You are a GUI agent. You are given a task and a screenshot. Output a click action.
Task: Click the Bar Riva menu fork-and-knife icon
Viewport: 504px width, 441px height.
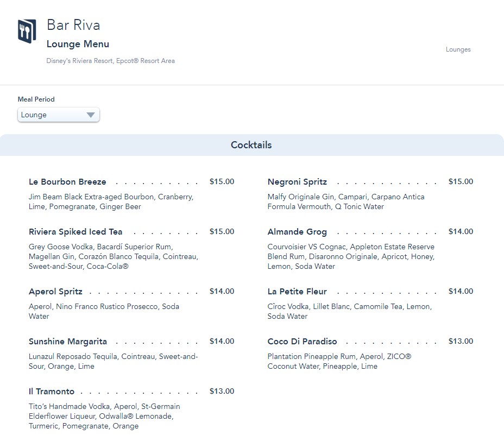(27, 32)
